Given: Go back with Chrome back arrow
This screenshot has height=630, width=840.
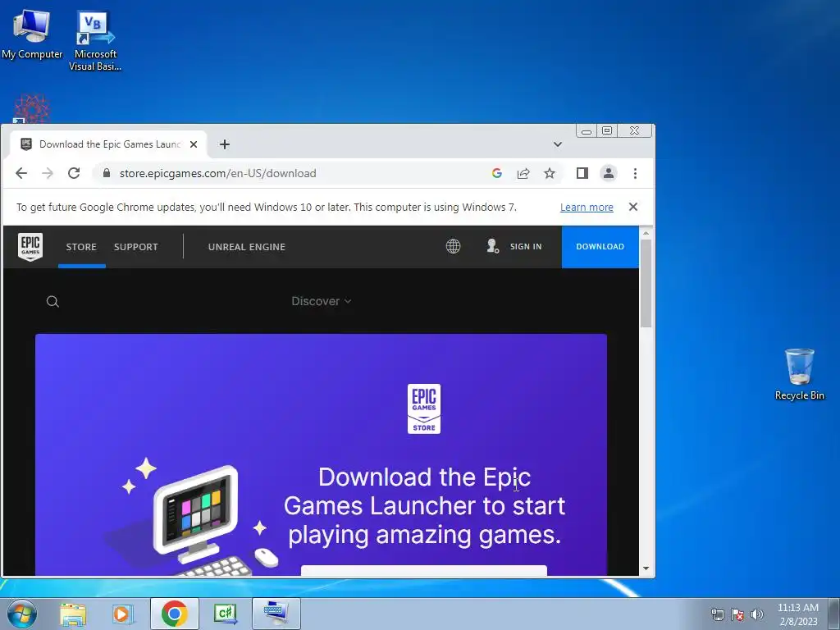Looking at the screenshot, I should pyautogui.click(x=21, y=173).
